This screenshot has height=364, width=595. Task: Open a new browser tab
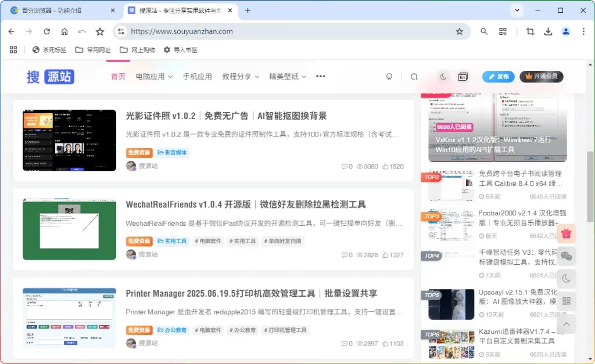click(248, 10)
